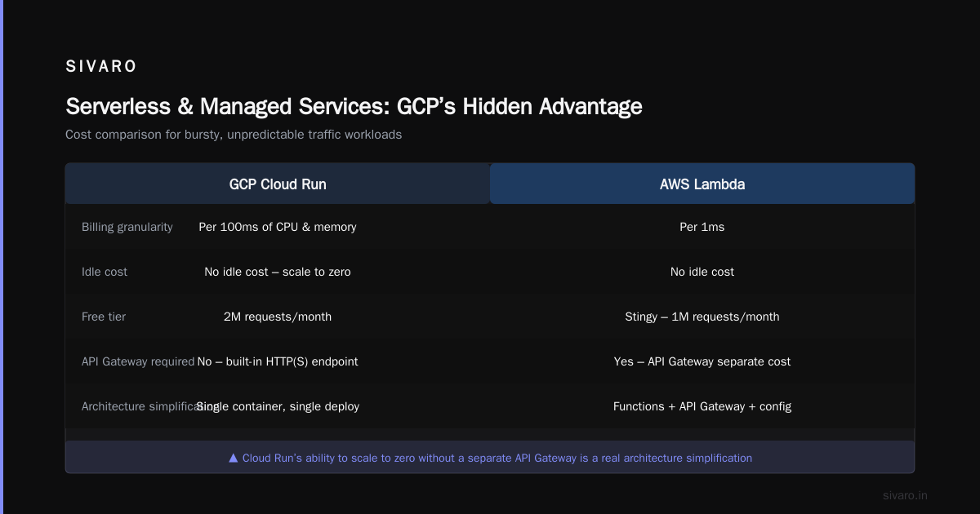Click "No idle cost – scale to zero" cell
Image resolution: width=980 pixels, height=514 pixels.
click(x=278, y=272)
